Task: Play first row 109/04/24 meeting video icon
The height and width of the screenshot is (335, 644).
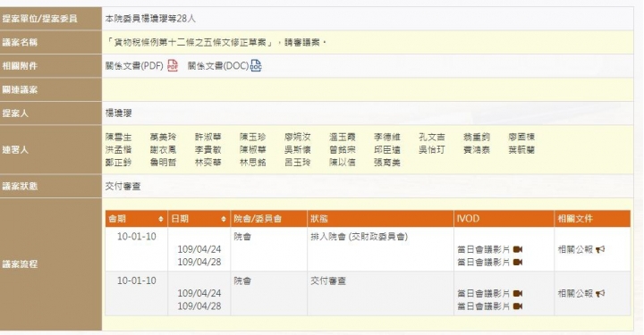Action: point(518,249)
